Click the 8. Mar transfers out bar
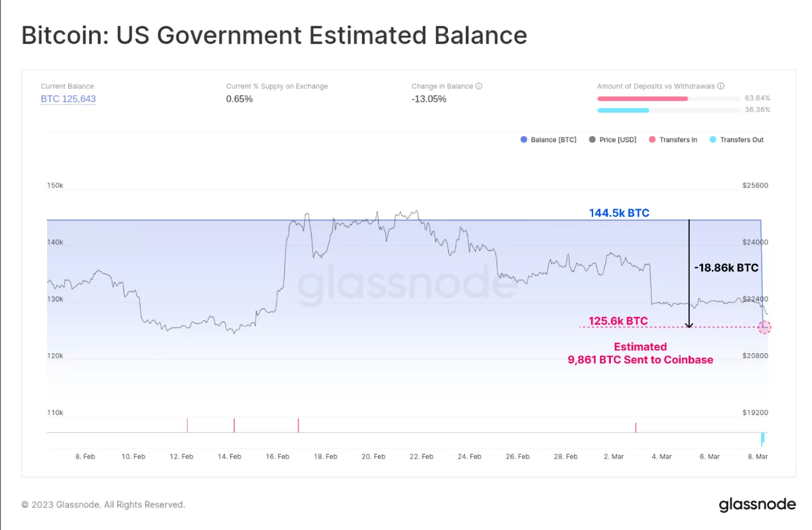 (x=762, y=438)
